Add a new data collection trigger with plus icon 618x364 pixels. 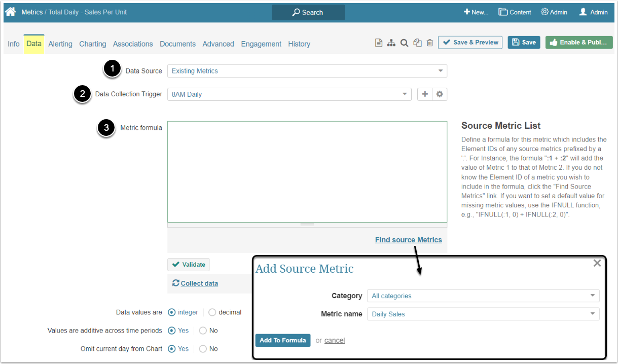coord(425,94)
